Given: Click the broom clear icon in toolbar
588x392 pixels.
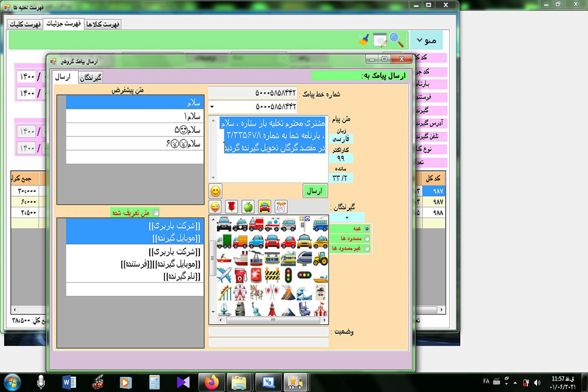Looking at the screenshot, I should tap(364, 40).
